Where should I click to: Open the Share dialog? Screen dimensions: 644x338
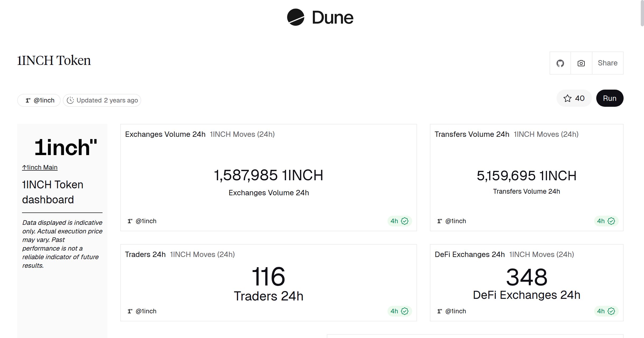(x=608, y=63)
